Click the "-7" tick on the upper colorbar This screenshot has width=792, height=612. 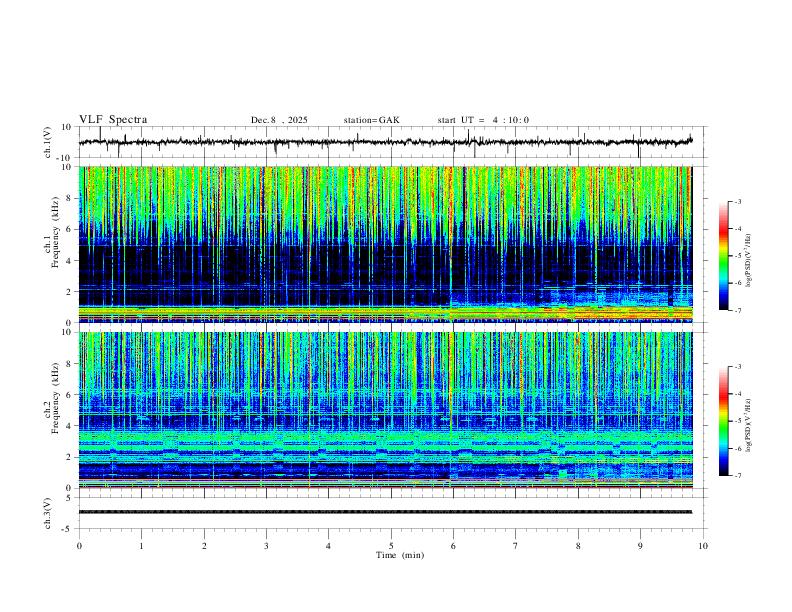coord(737,310)
